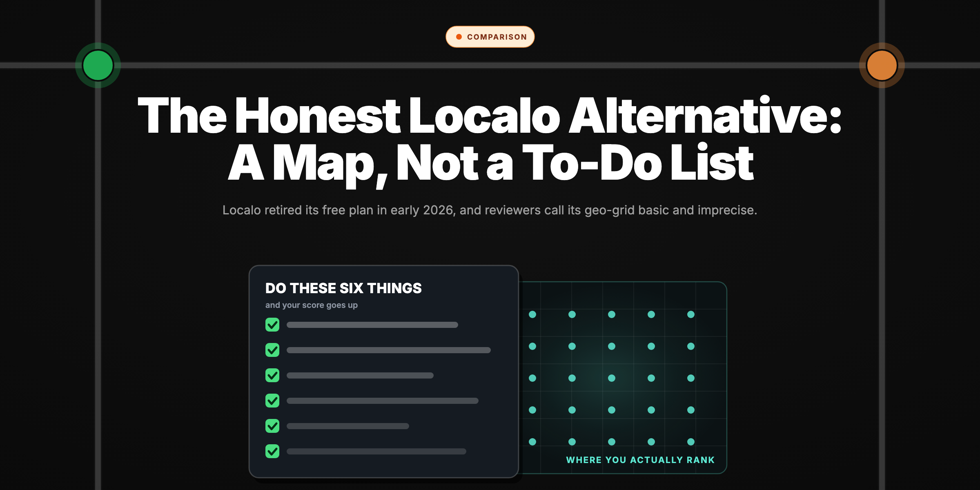Click the subtitle about Localo's retired free plan
Screen dimensions: 980x490
[490, 210]
